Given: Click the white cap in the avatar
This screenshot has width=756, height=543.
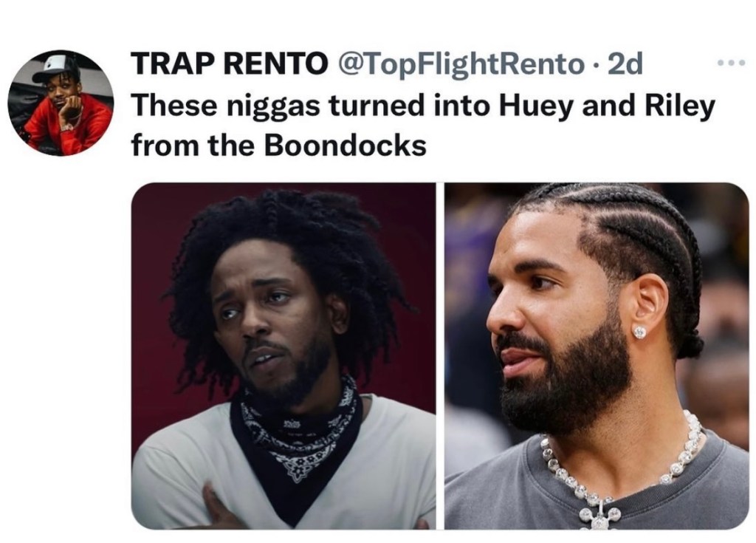Looking at the screenshot, I should (56, 67).
